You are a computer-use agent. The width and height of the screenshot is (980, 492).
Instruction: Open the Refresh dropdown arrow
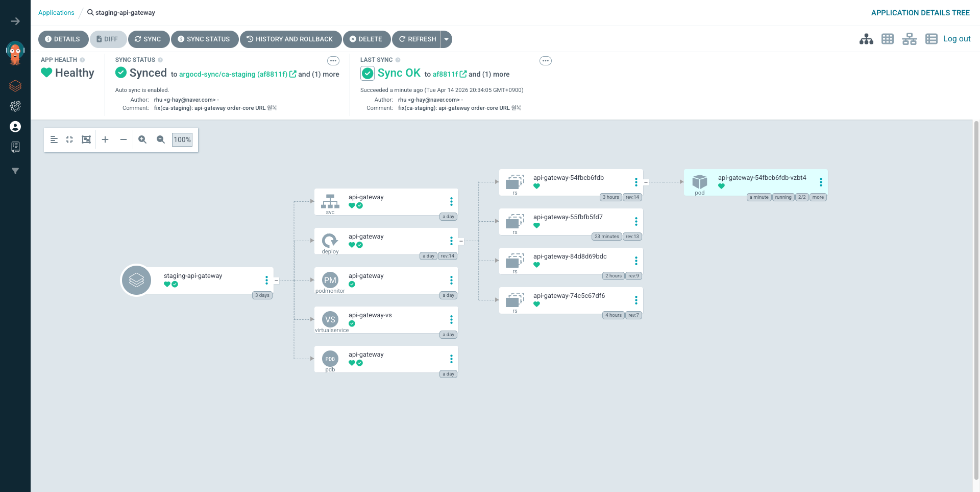(446, 39)
